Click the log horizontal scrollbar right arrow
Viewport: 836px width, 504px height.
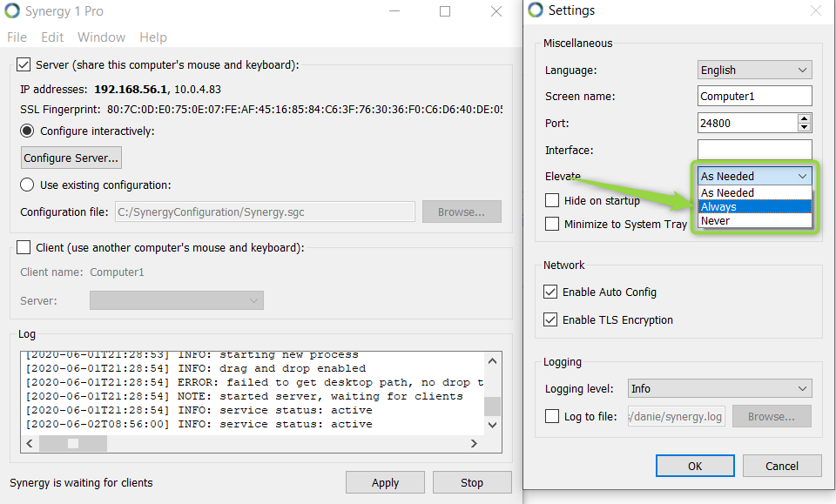(x=474, y=443)
